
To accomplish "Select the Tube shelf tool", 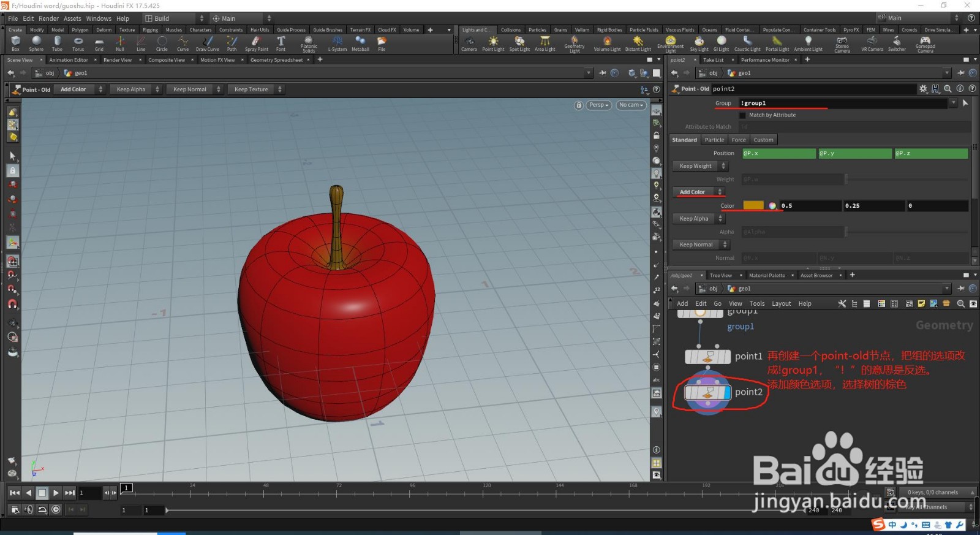I will pyautogui.click(x=57, y=44).
